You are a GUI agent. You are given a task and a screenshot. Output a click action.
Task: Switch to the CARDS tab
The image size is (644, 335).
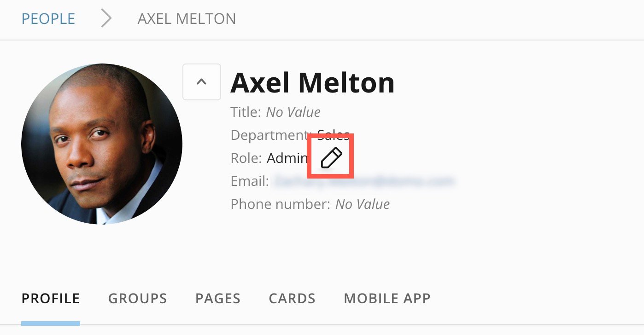pyautogui.click(x=292, y=298)
